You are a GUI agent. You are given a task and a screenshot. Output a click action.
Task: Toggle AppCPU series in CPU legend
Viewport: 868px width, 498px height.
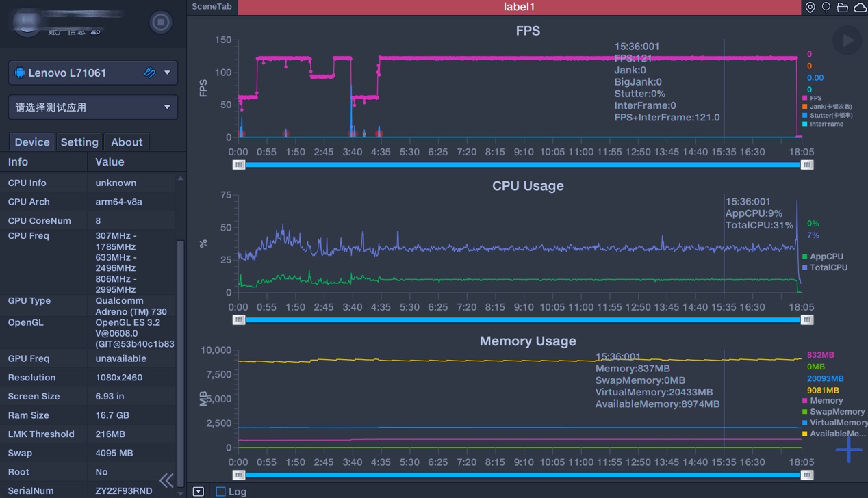[826, 257]
